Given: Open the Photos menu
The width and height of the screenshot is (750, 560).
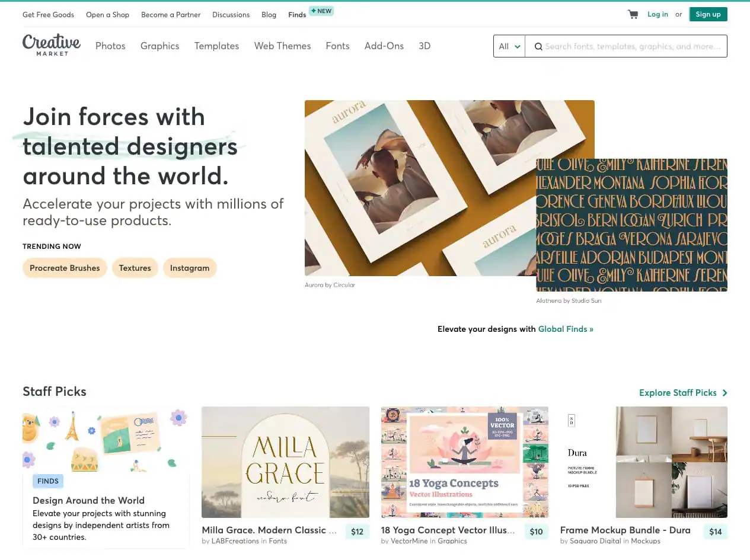Looking at the screenshot, I should click(x=110, y=46).
